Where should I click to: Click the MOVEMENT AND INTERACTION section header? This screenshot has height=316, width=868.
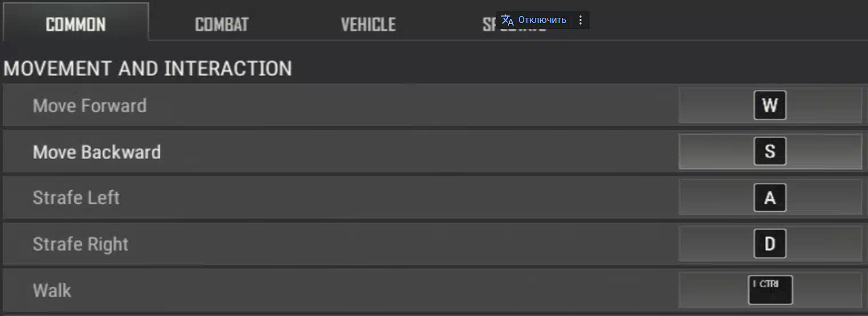pyautogui.click(x=148, y=69)
